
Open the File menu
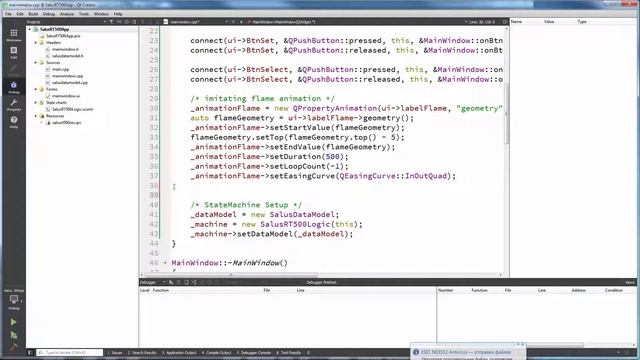[x=8, y=13]
